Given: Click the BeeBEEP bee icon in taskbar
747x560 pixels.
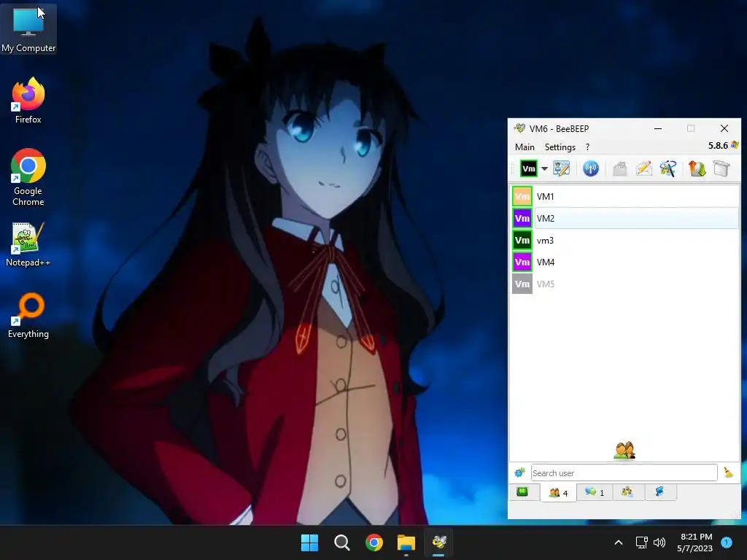Looking at the screenshot, I should (x=438, y=542).
